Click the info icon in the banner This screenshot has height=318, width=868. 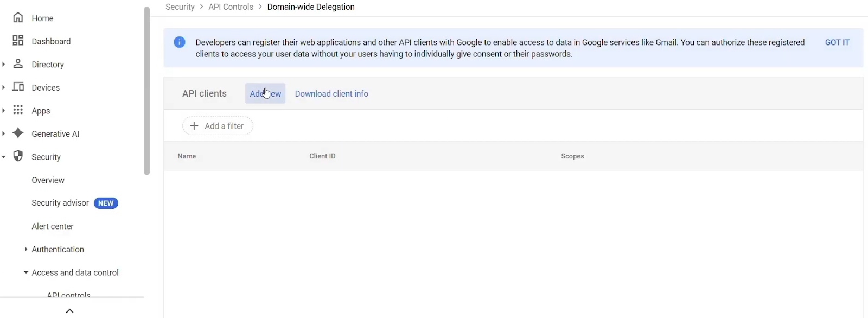pyautogui.click(x=179, y=42)
